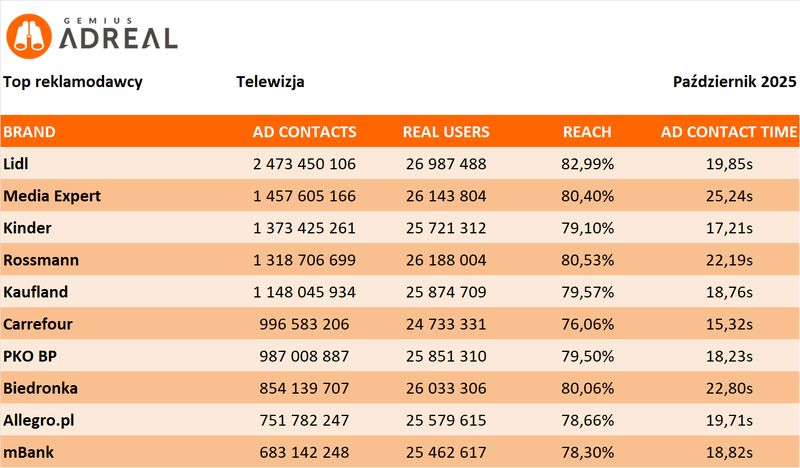Select the Biedronka brand cell
The width and height of the screenshot is (800, 468).
40,388
